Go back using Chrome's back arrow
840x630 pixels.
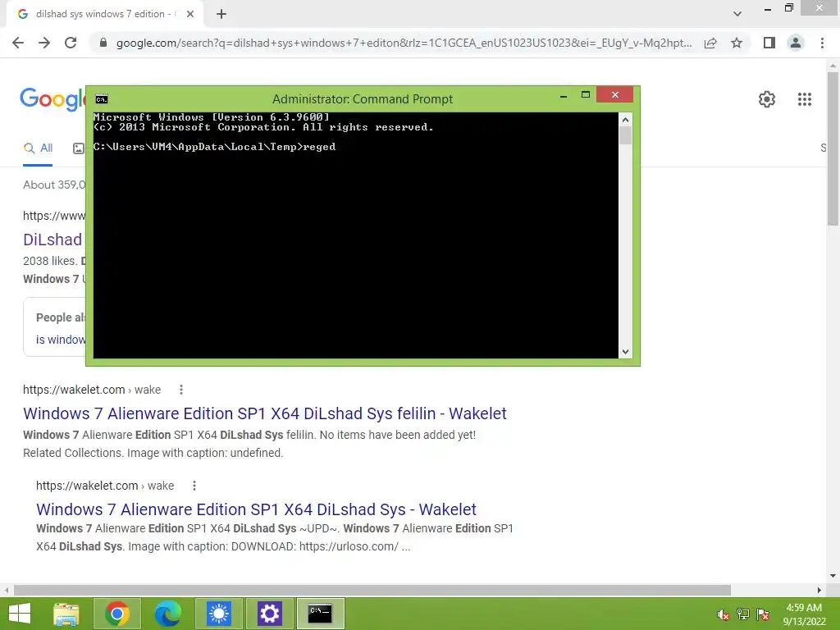coord(18,43)
